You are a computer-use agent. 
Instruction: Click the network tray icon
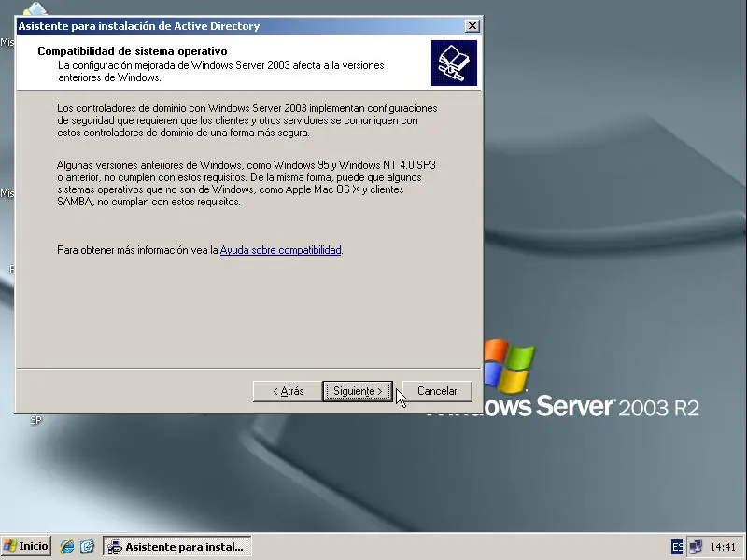(696, 547)
